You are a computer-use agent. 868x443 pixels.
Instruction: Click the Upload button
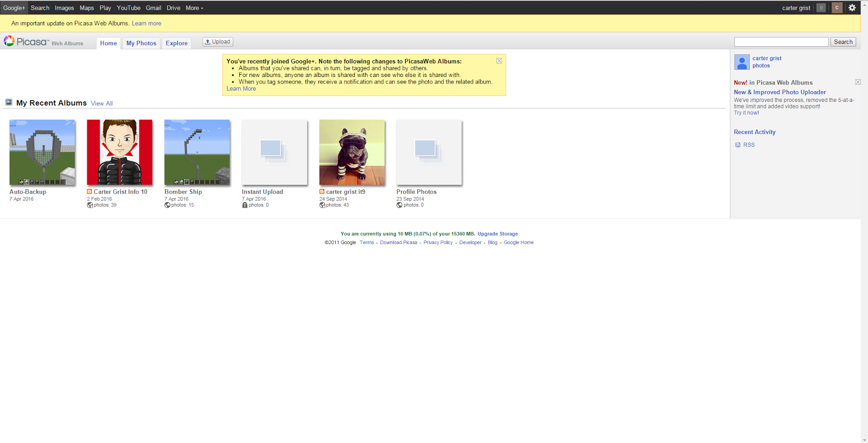218,42
